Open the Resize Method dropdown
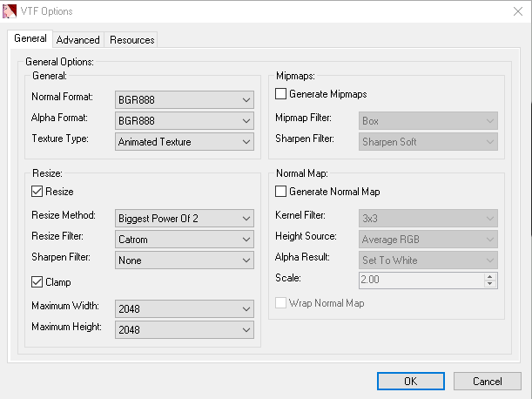The height and width of the screenshot is (399, 532). click(x=184, y=218)
